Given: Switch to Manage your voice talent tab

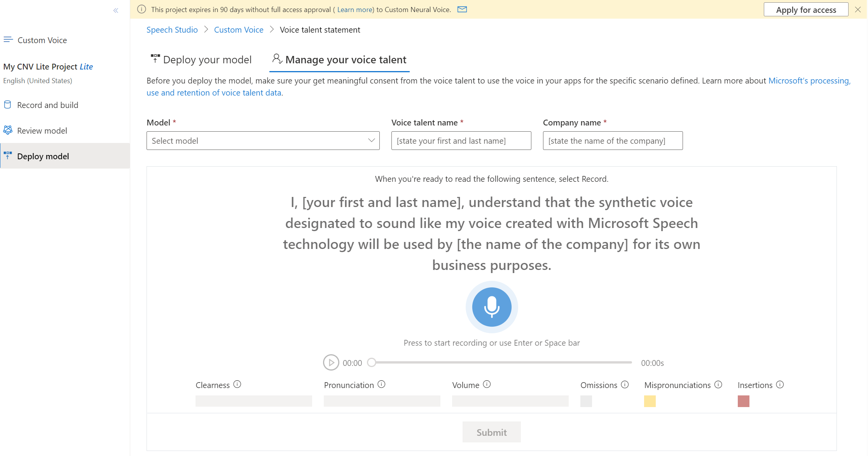Looking at the screenshot, I should 339,59.
